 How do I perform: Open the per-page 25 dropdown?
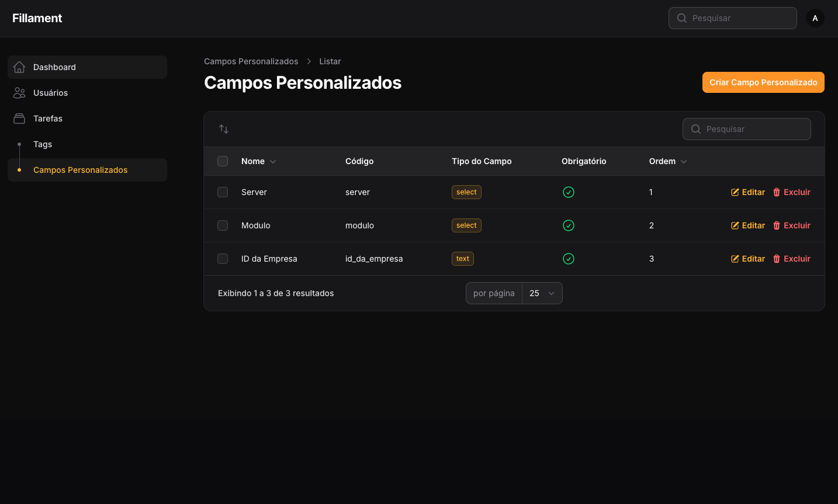[542, 293]
